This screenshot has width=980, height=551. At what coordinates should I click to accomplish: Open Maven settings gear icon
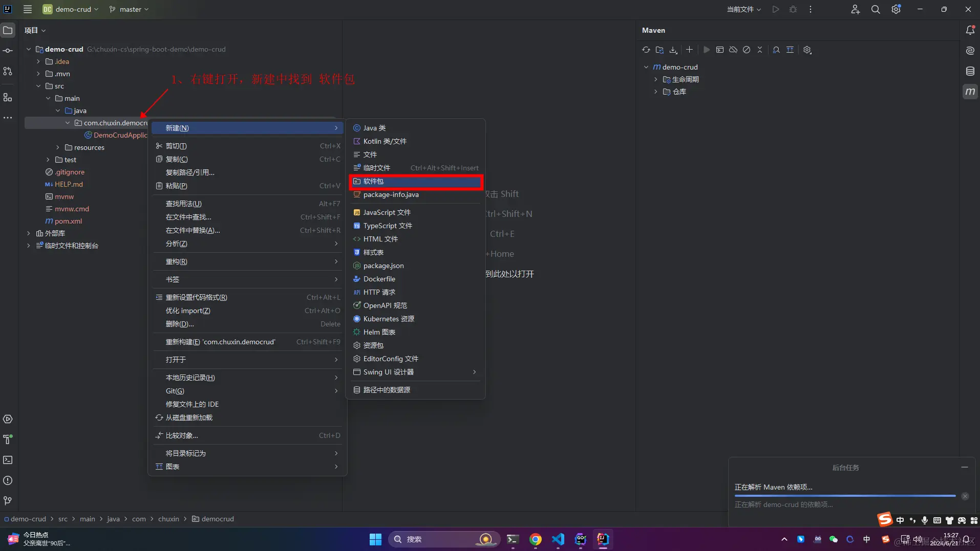[x=807, y=50]
